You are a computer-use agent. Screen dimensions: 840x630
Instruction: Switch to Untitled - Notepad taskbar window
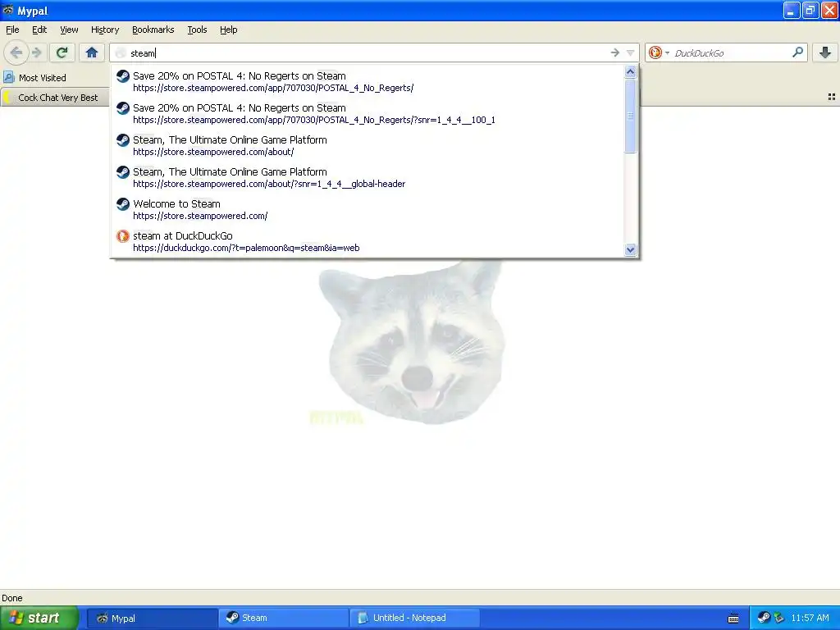(x=414, y=618)
